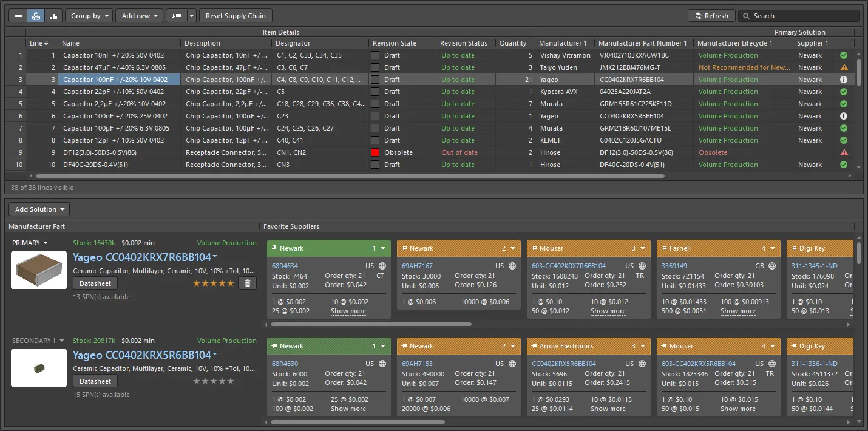This screenshot has height=431, width=868.
Task: Expand the Add new dropdown
Action: point(140,16)
